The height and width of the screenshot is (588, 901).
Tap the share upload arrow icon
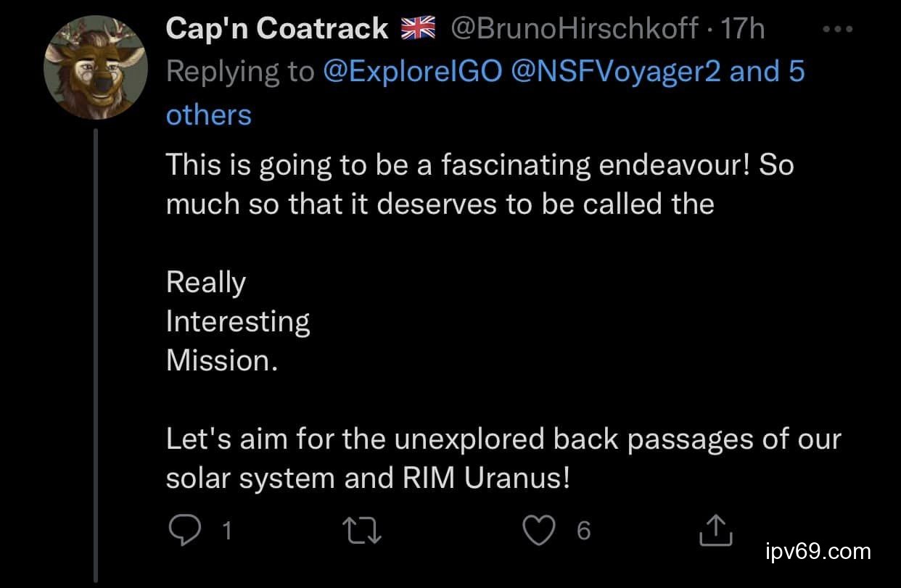[716, 531]
